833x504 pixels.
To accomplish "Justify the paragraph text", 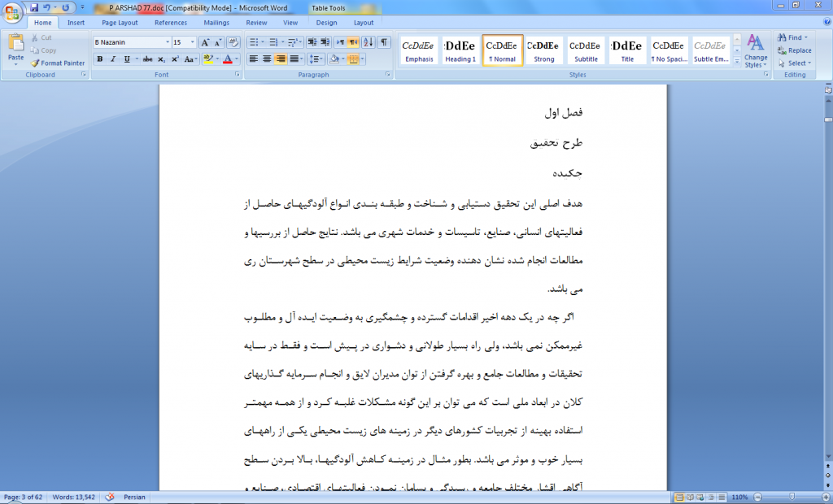I will pos(294,59).
